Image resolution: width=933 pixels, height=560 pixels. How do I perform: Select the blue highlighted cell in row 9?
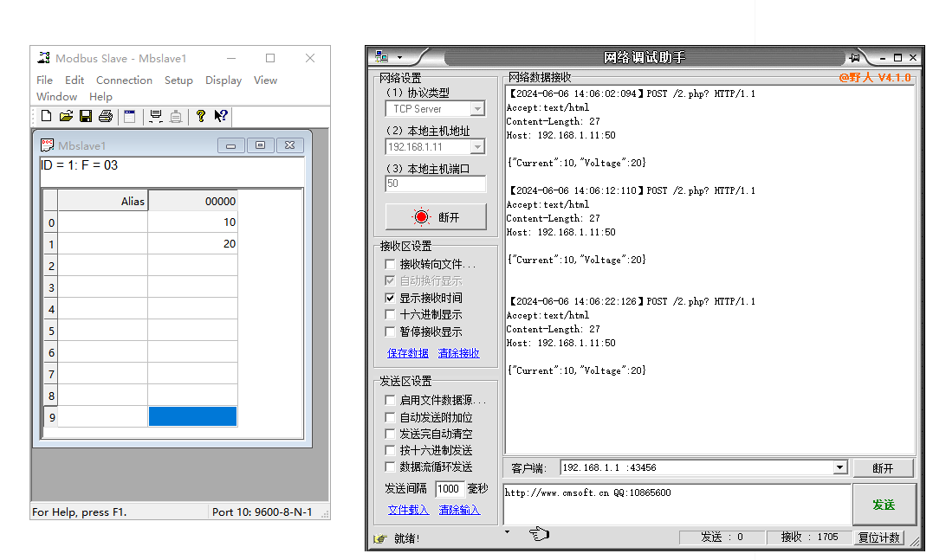click(x=192, y=416)
